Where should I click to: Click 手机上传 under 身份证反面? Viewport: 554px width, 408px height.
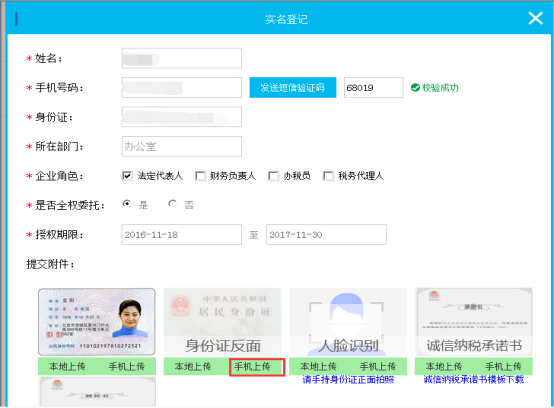[x=257, y=367]
